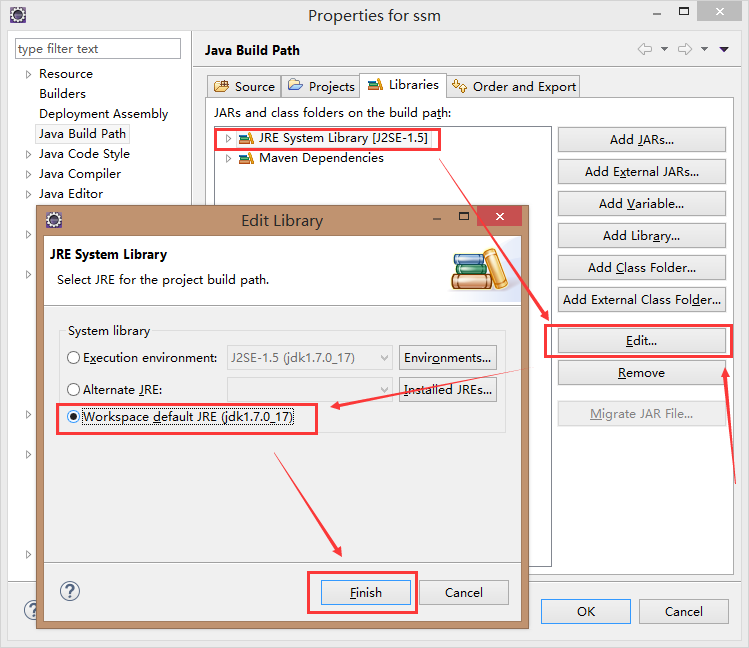Click Cancel in Properties window
This screenshot has height=648, width=749.
click(684, 611)
